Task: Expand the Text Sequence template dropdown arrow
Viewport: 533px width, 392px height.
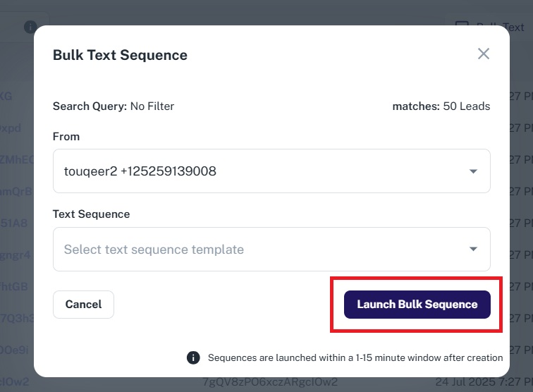Action: [x=473, y=249]
